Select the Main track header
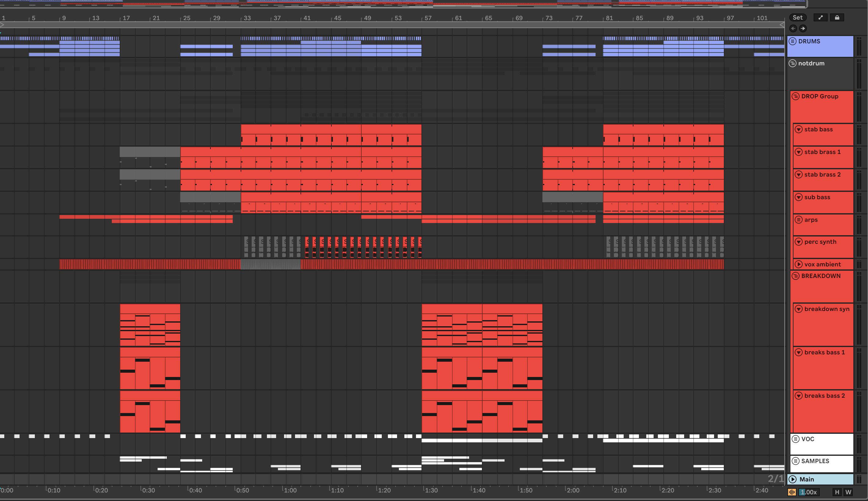Viewport: 868px width, 501px height. 820,479
